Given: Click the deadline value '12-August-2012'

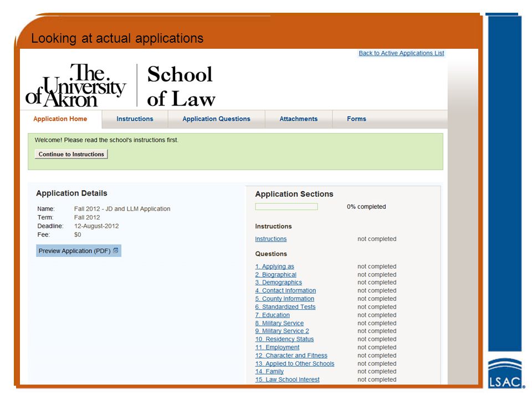Looking at the screenshot, I should point(96,226).
